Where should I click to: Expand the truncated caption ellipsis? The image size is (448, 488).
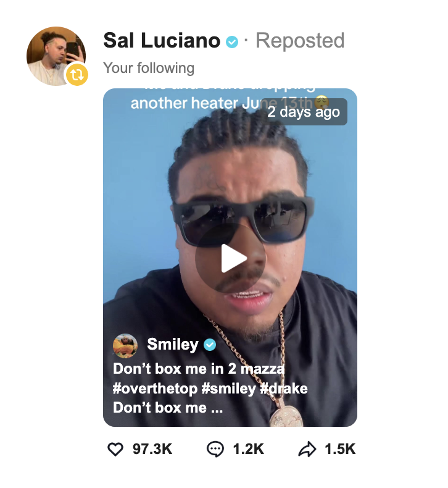coord(217,408)
